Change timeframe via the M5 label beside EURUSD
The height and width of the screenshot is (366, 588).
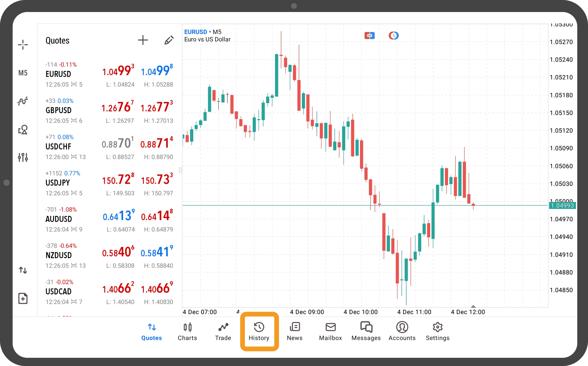click(217, 32)
